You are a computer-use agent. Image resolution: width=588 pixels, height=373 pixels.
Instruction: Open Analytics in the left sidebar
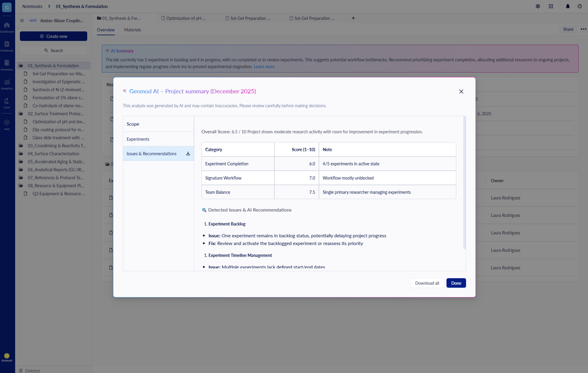coord(7,84)
